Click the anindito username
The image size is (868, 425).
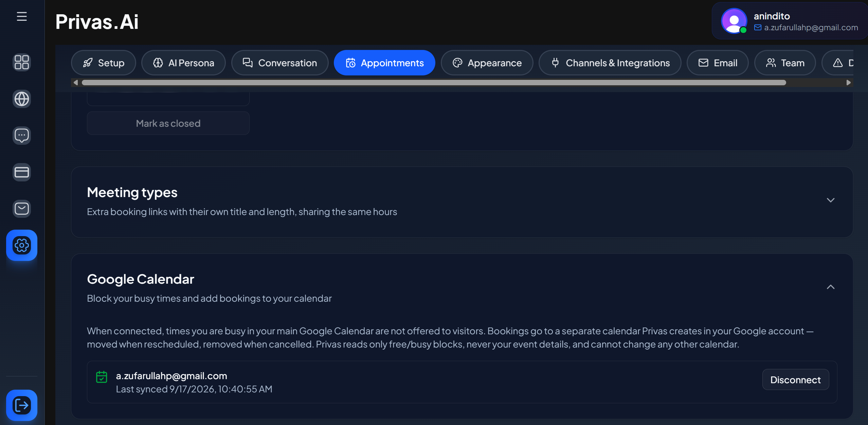click(x=772, y=16)
